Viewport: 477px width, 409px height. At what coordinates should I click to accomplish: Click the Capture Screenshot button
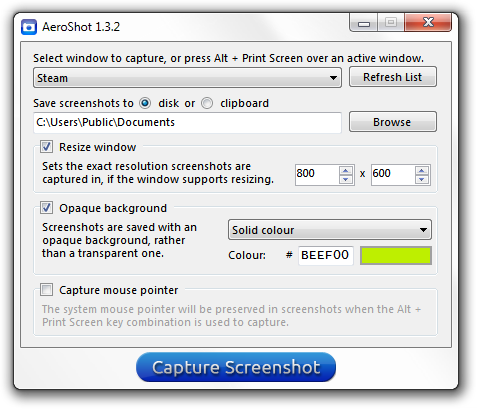(x=236, y=367)
